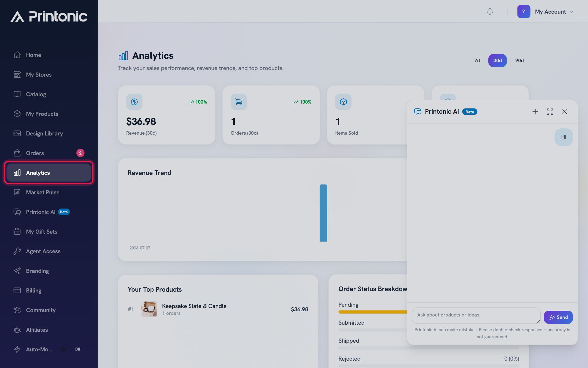Open the notifications bell

coord(490,11)
